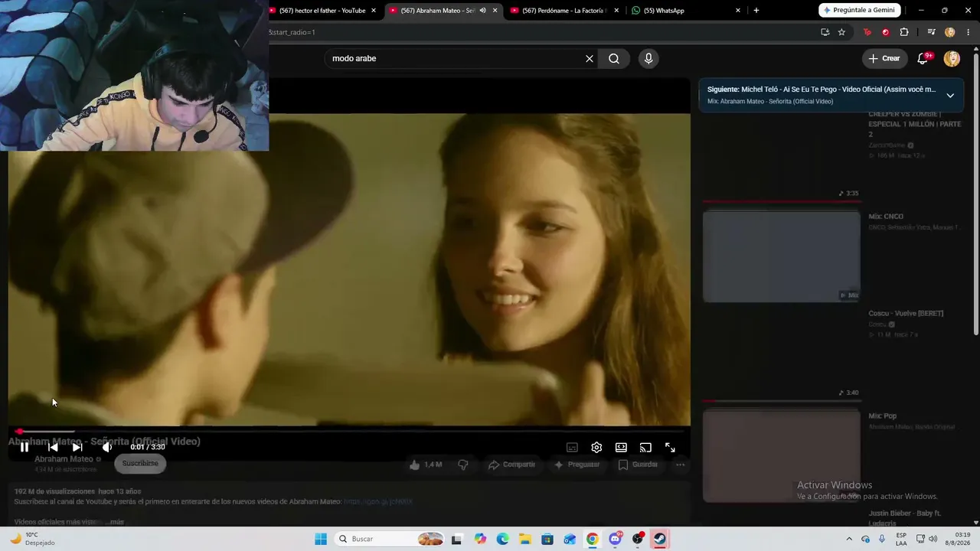Screen dimensions: 980x551
Task: Open the video player settings gear
Action: coord(596,448)
